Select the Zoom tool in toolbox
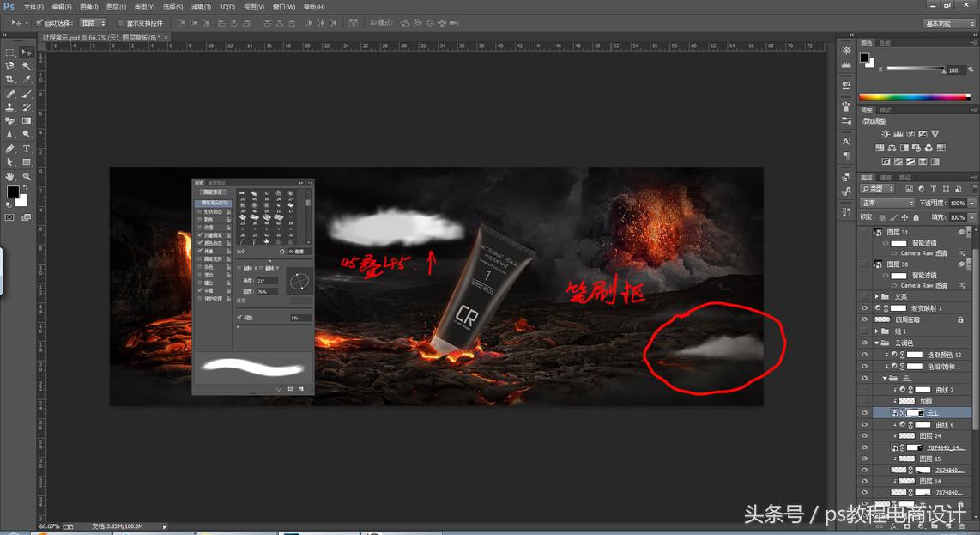The height and width of the screenshot is (535, 980). (27, 176)
